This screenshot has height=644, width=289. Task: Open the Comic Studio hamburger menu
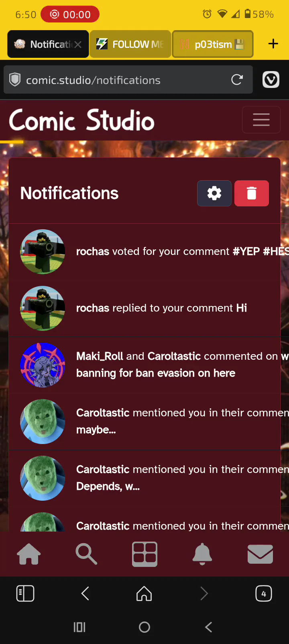point(261,120)
